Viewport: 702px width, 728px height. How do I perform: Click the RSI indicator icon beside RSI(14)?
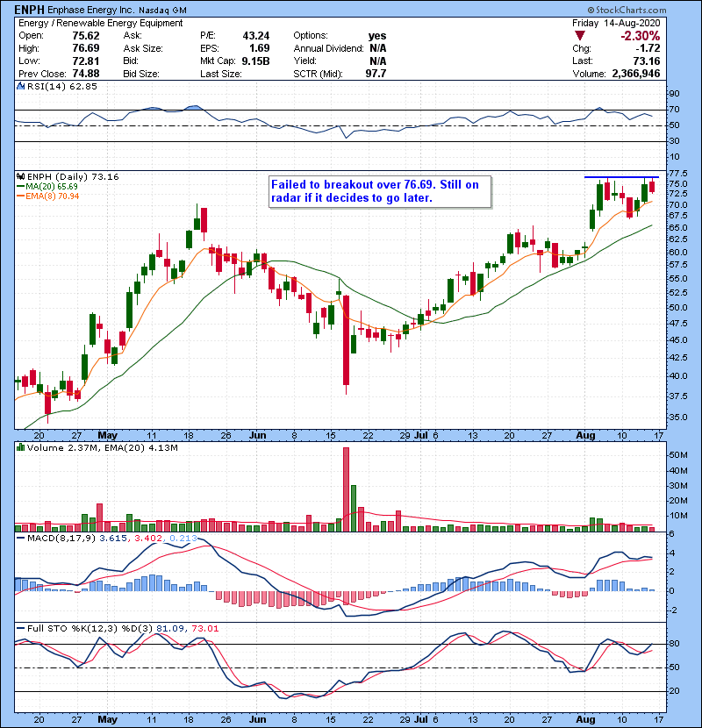pyautogui.click(x=20, y=86)
